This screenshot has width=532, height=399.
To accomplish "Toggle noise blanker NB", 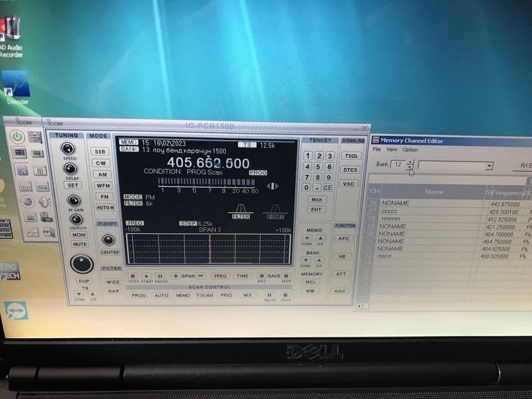I will [342, 256].
